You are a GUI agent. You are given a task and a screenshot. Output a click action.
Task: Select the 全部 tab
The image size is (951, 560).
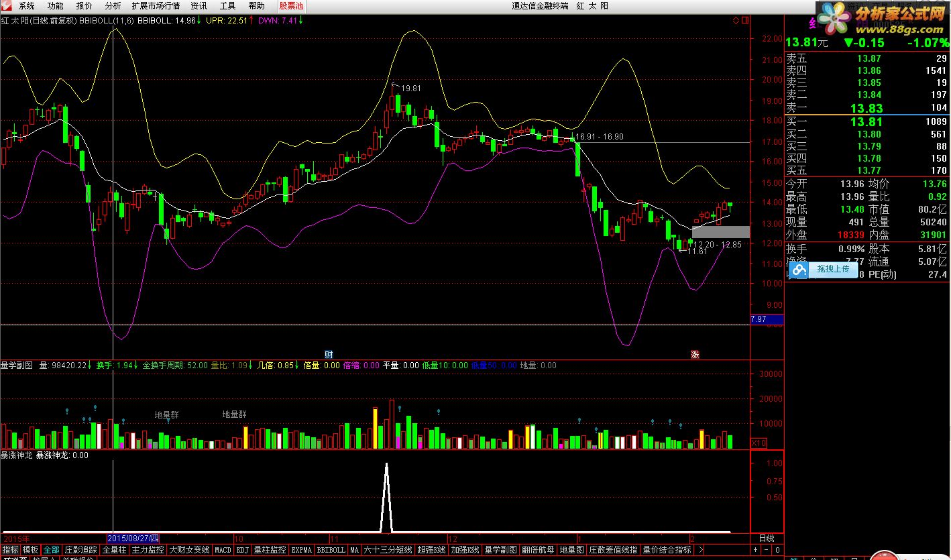52,549
